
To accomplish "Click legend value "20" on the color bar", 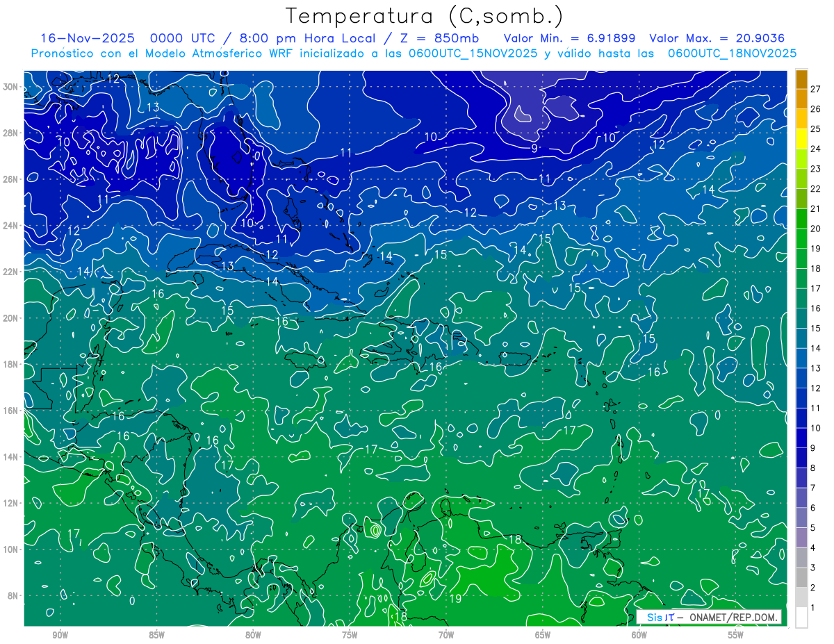I will pyautogui.click(x=816, y=229).
